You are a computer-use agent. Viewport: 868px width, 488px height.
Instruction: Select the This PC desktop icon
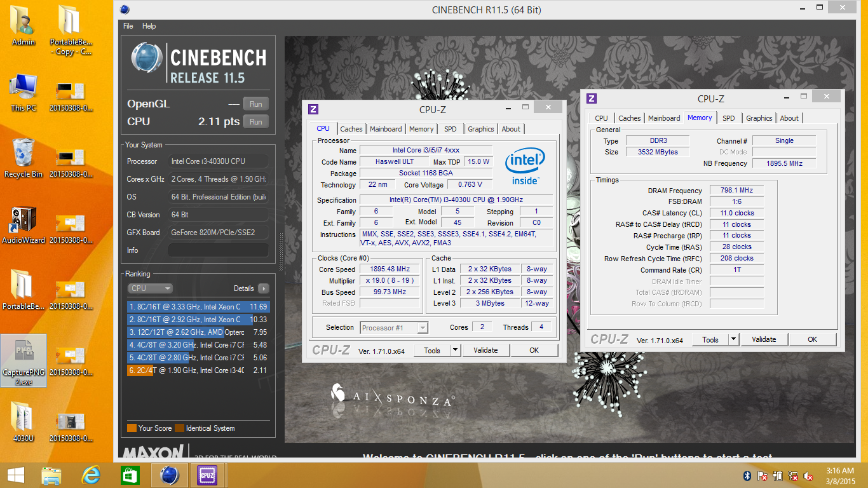tap(24, 93)
